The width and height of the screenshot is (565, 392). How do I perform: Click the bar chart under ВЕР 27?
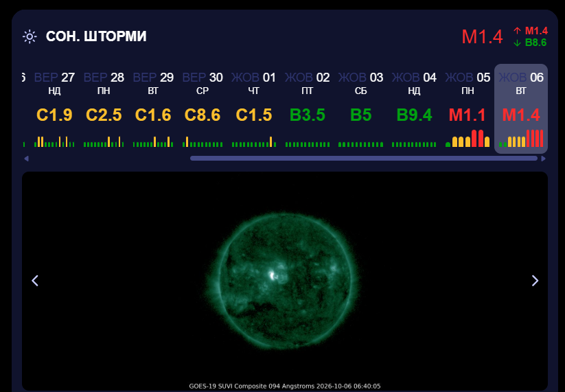tap(54, 141)
